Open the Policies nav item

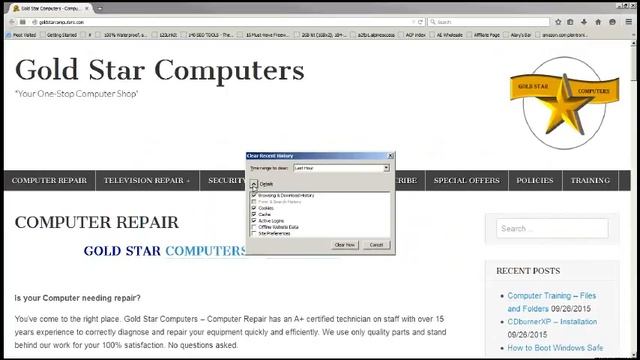tap(535, 180)
